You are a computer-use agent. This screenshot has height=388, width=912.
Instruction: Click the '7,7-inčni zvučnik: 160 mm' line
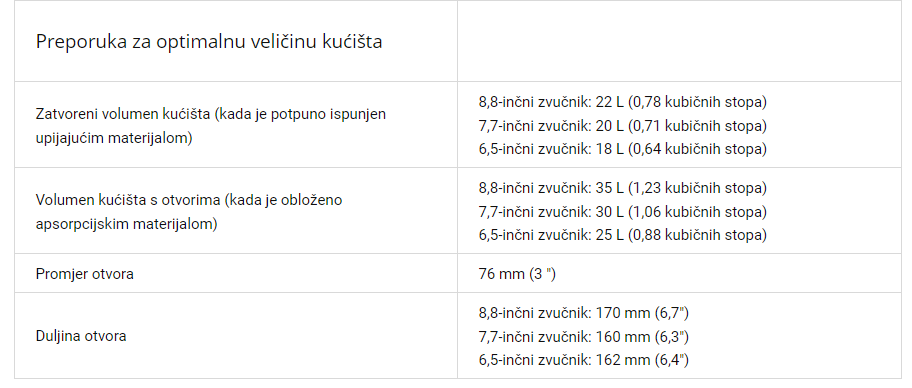point(583,337)
